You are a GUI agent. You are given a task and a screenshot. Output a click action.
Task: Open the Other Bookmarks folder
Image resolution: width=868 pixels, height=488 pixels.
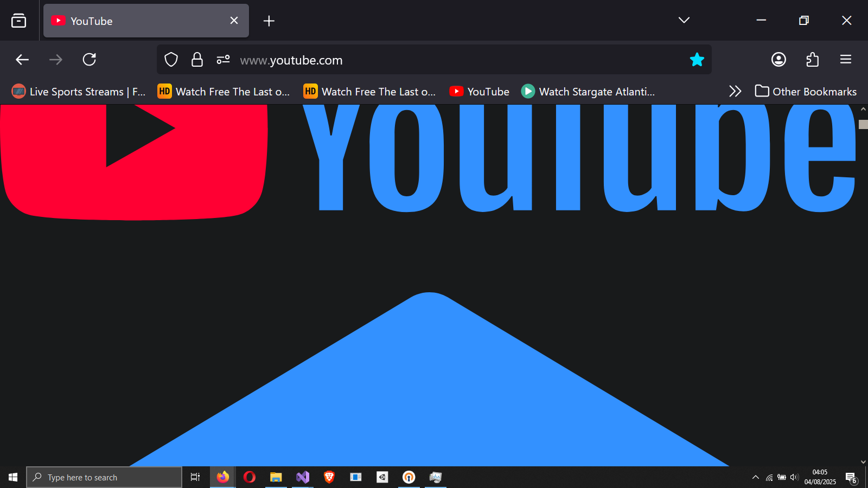click(x=806, y=92)
